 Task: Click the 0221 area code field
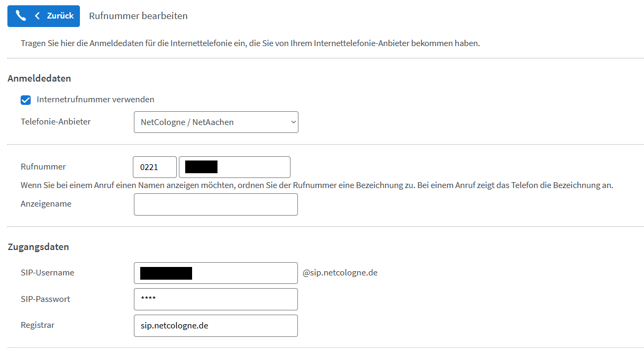click(155, 167)
